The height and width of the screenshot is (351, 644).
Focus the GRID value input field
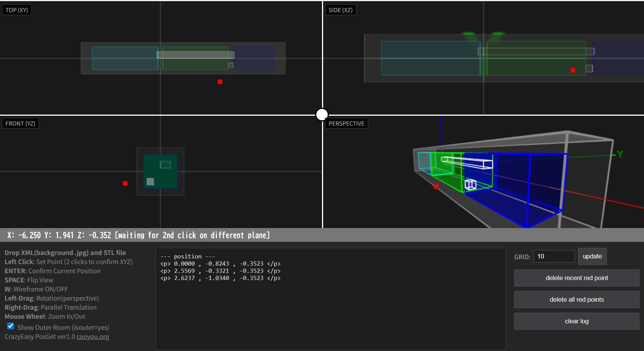coord(554,257)
